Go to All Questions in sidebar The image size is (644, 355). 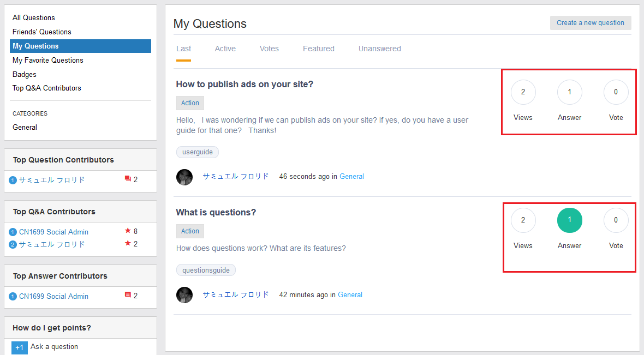(x=34, y=18)
